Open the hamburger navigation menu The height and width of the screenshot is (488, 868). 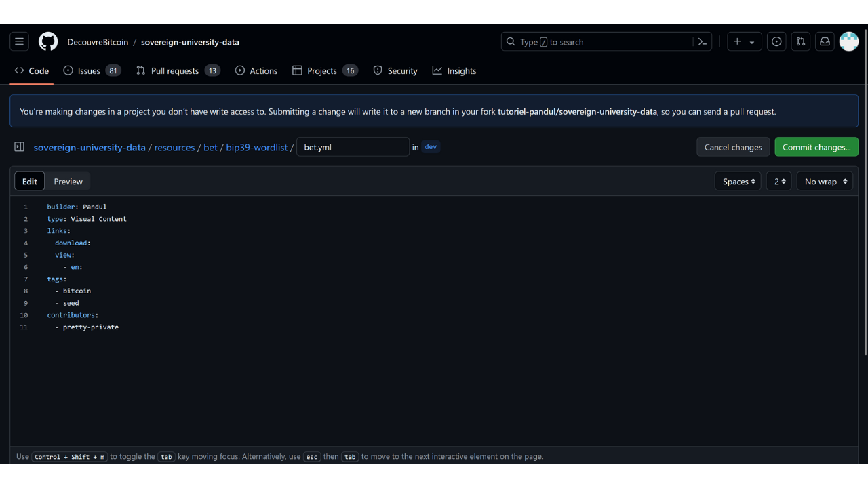click(19, 42)
